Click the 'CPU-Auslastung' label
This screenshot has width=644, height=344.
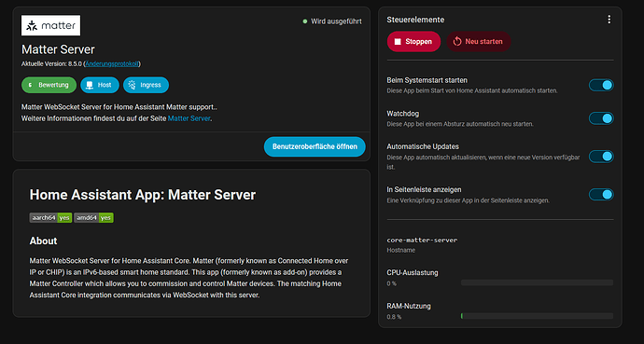[413, 272]
